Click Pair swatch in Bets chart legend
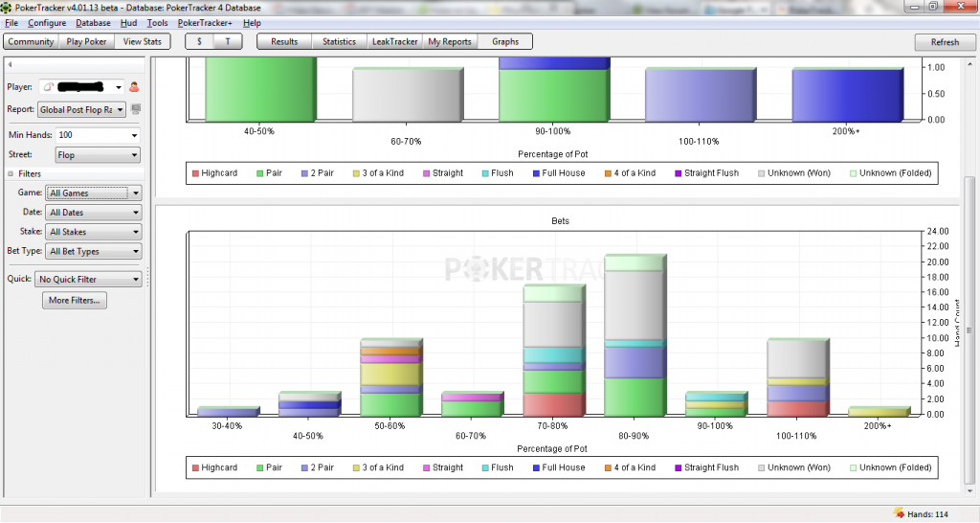The height and width of the screenshot is (523, 980). click(260, 468)
